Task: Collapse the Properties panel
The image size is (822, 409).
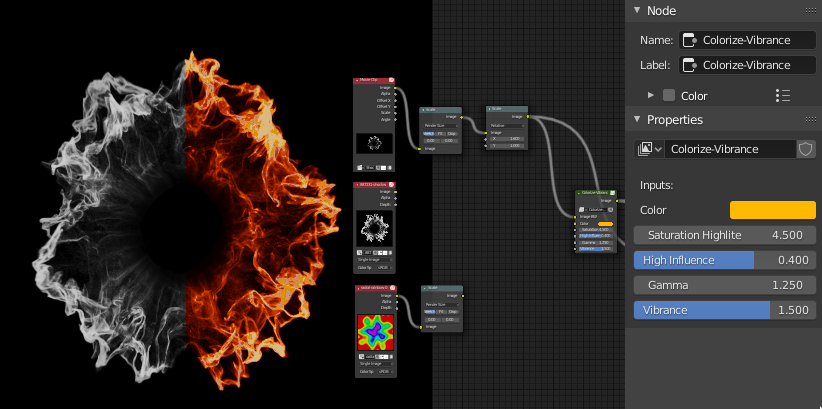Action: click(637, 120)
